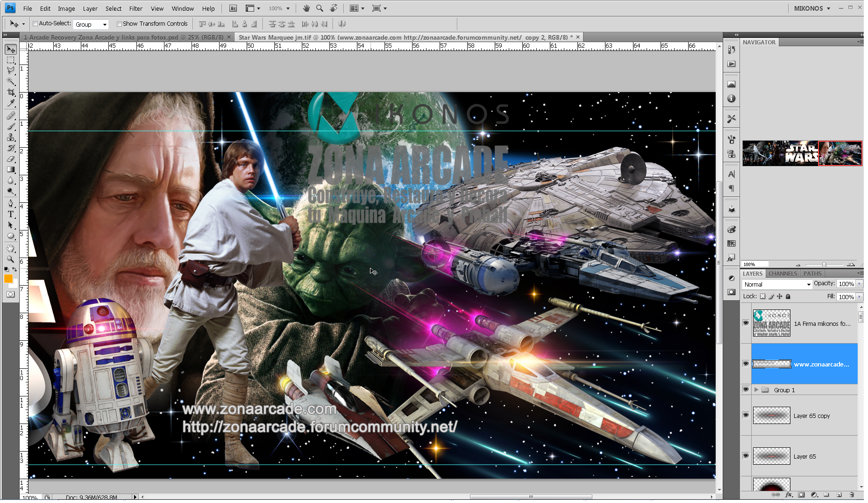Select the Layer 65 copy thumbnail
Image resolution: width=868 pixels, height=503 pixels.
tap(771, 416)
